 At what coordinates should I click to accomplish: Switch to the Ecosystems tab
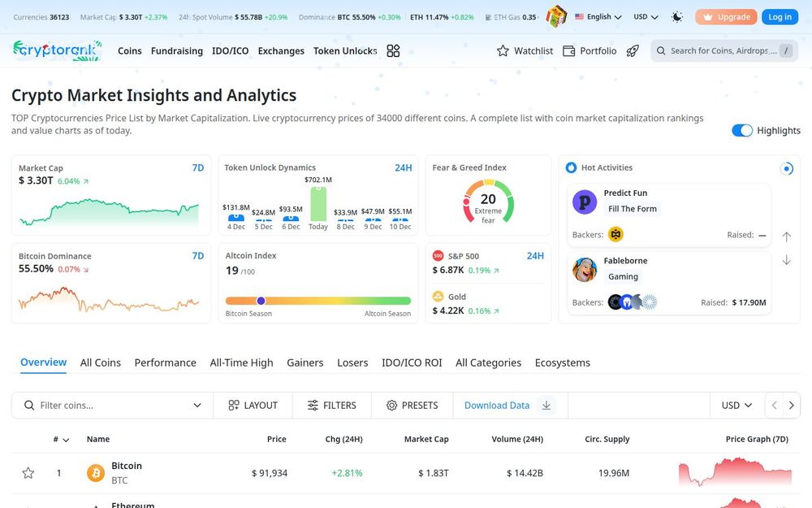pos(563,363)
